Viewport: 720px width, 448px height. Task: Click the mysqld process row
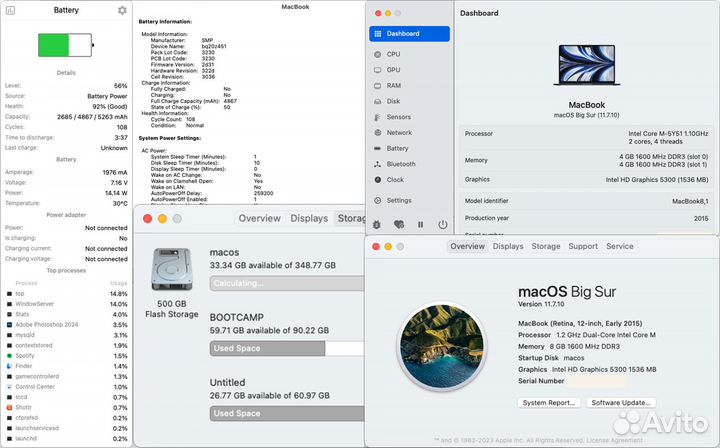point(67,335)
